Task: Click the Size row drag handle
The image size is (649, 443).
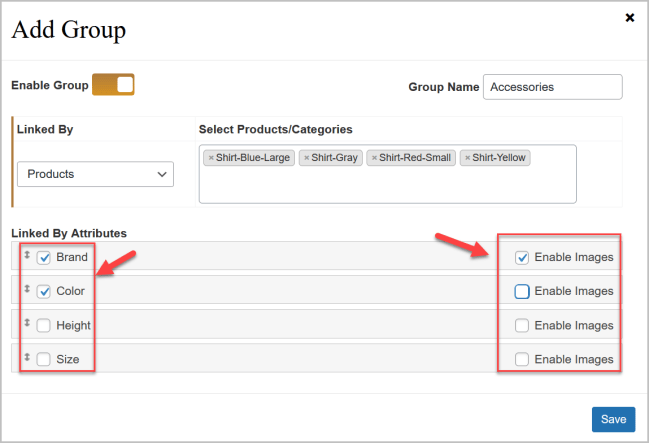Action: (x=26, y=358)
